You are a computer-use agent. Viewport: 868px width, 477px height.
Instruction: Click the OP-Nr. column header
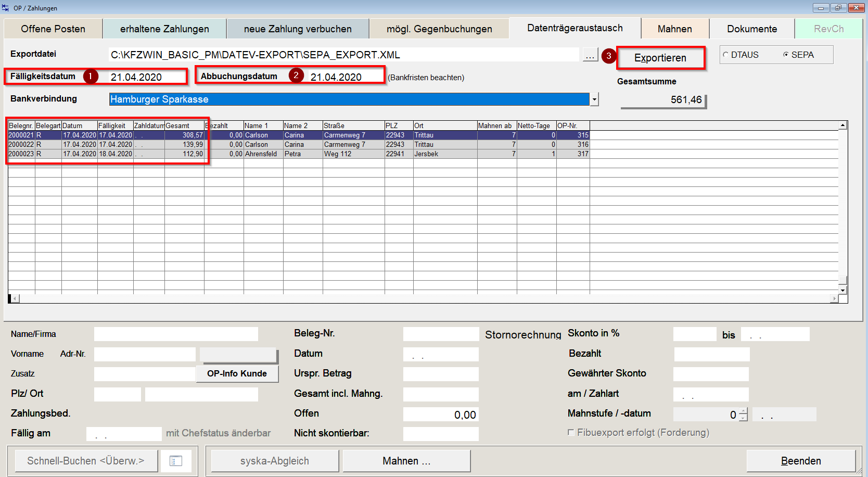click(573, 125)
